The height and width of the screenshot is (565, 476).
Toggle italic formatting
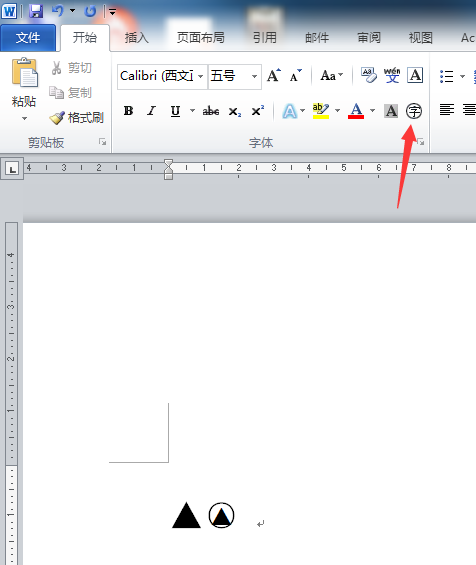(152, 111)
